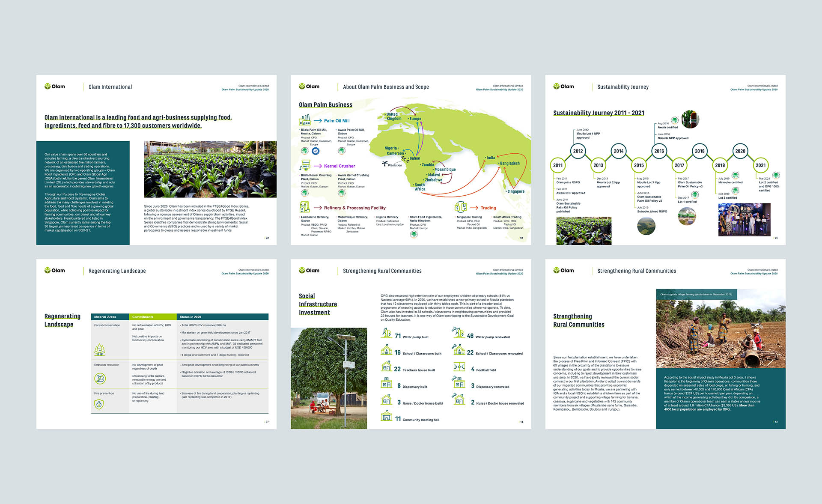The width and height of the screenshot is (822, 504).
Task: Click the Bangladesh label on the map
Action: (x=509, y=163)
